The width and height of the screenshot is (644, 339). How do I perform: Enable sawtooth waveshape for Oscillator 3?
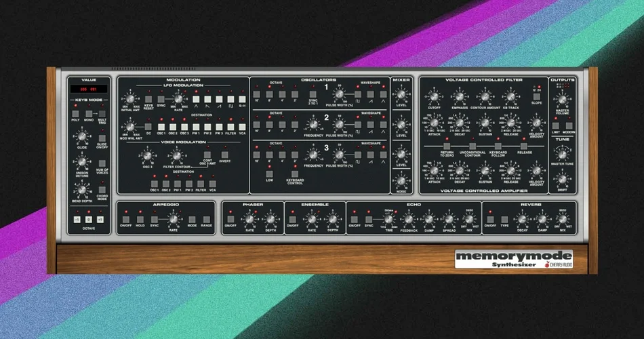point(370,155)
